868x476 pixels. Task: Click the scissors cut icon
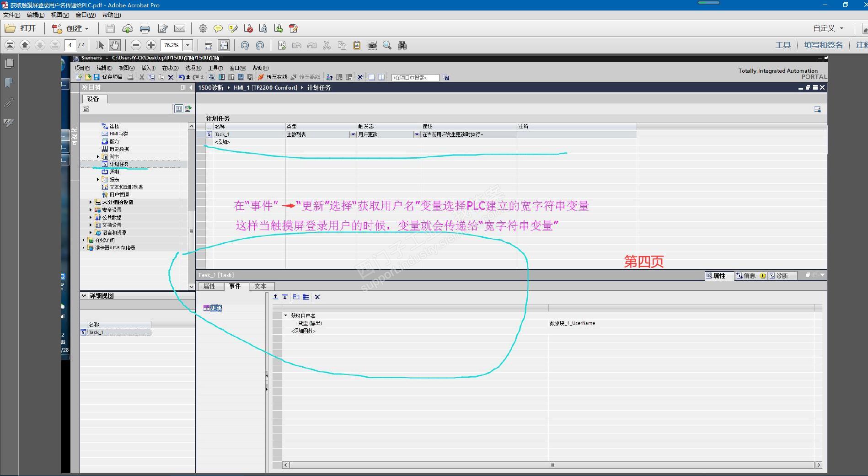pos(327,45)
